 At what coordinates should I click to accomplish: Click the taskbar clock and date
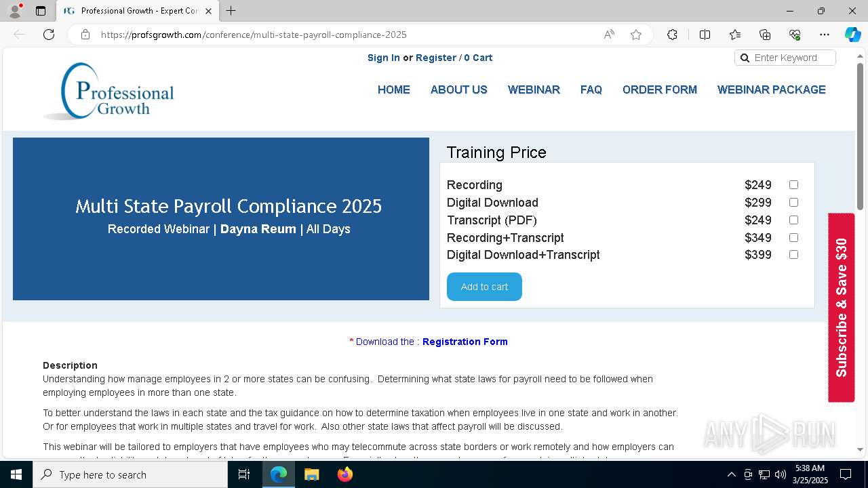click(809, 474)
